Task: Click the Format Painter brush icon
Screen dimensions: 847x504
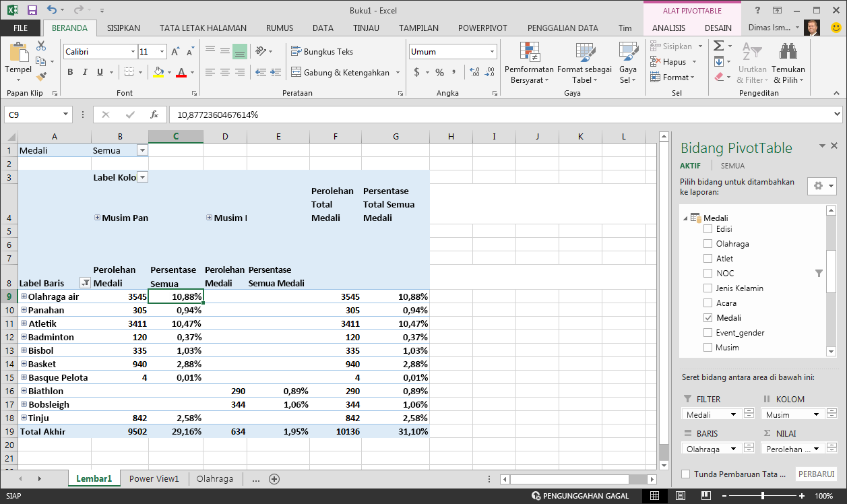Action: pyautogui.click(x=41, y=77)
